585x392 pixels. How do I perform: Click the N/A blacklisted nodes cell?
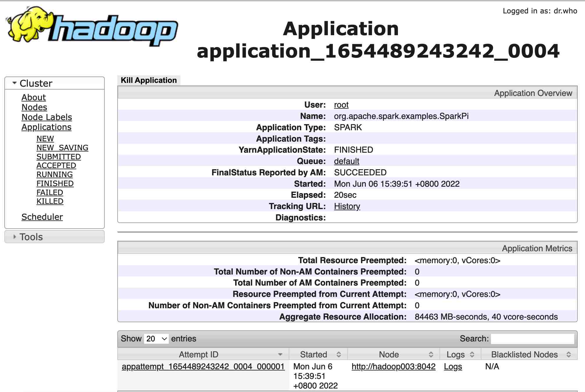click(x=492, y=366)
